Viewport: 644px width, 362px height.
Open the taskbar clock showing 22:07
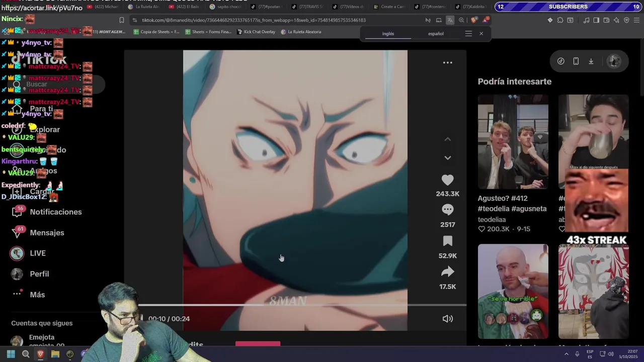pos(628,354)
